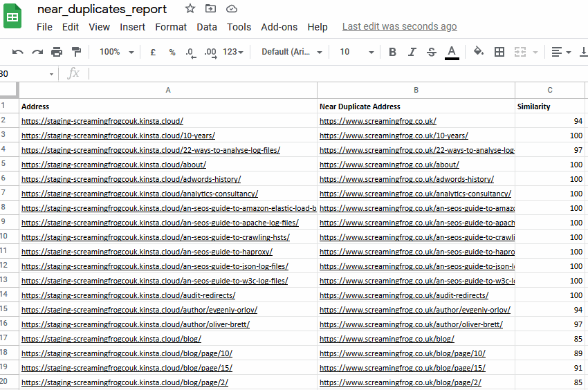
Task: Open the Insert menu
Action: click(x=132, y=27)
